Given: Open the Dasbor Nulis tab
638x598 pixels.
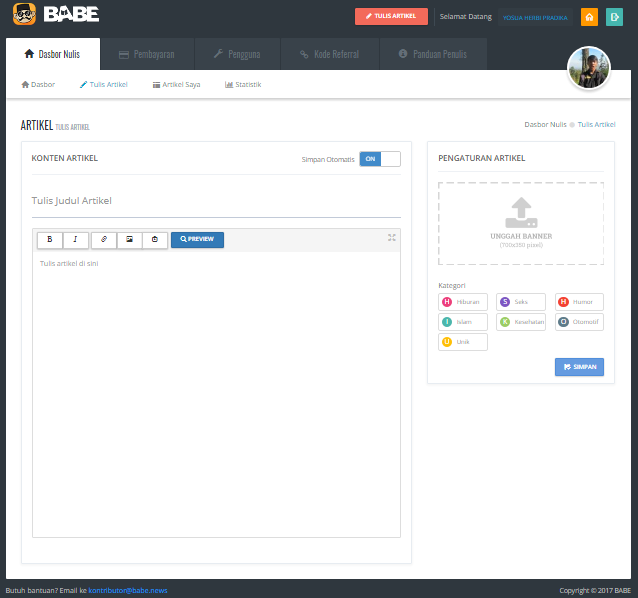Looking at the screenshot, I should click(53, 54).
